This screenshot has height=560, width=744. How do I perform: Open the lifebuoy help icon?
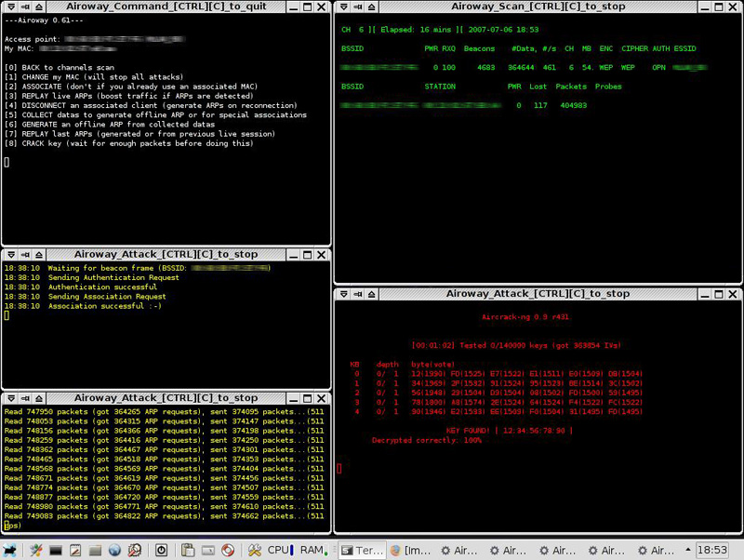228,550
